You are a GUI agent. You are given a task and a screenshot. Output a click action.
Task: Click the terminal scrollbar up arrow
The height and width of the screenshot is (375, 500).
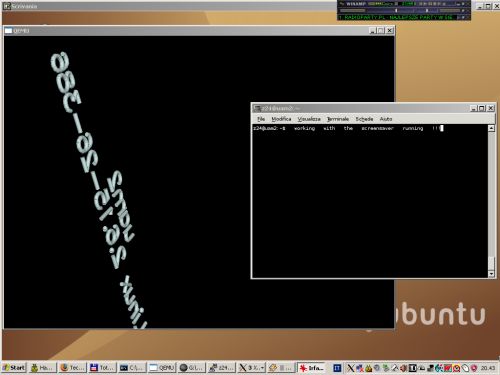tap(491, 128)
